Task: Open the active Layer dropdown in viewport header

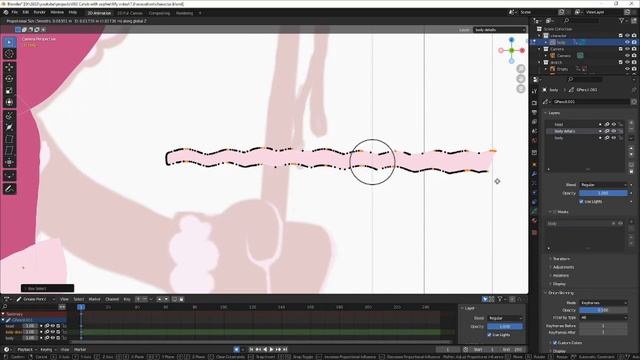Action: [x=500, y=30]
